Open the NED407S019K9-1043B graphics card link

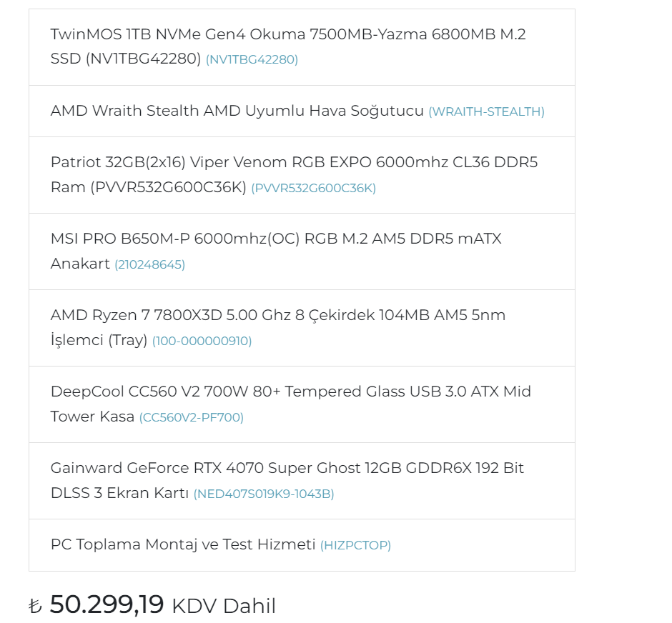pos(263,494)
